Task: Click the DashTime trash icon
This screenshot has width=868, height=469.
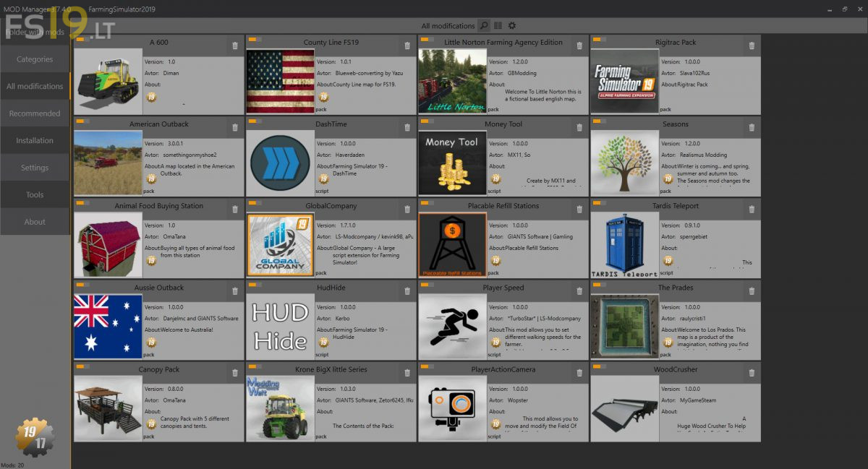Action: pyautogui.click(x=407, y=127)
